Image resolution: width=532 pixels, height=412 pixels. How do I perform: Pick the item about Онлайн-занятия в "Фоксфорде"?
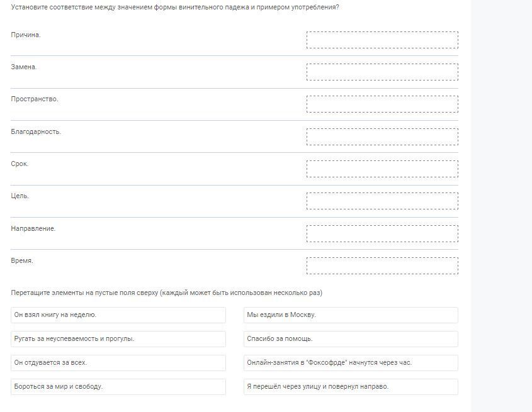pyautogui.click(x=351, y=362)
